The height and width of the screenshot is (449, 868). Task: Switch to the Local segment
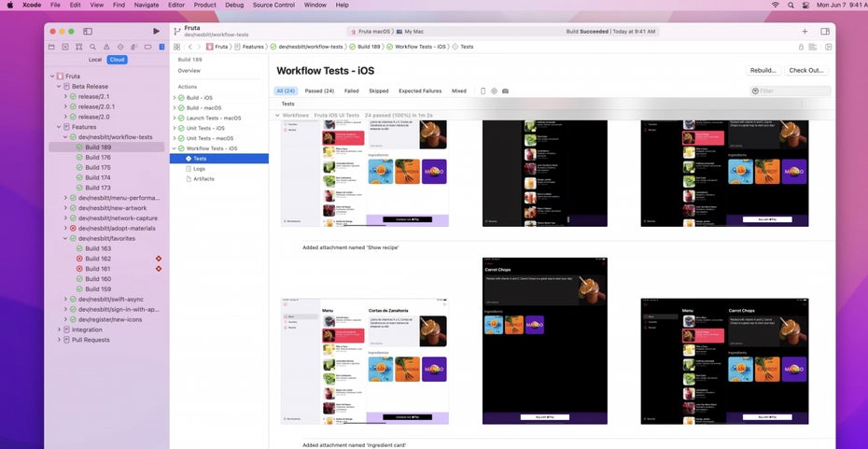(x=95, y=60)
